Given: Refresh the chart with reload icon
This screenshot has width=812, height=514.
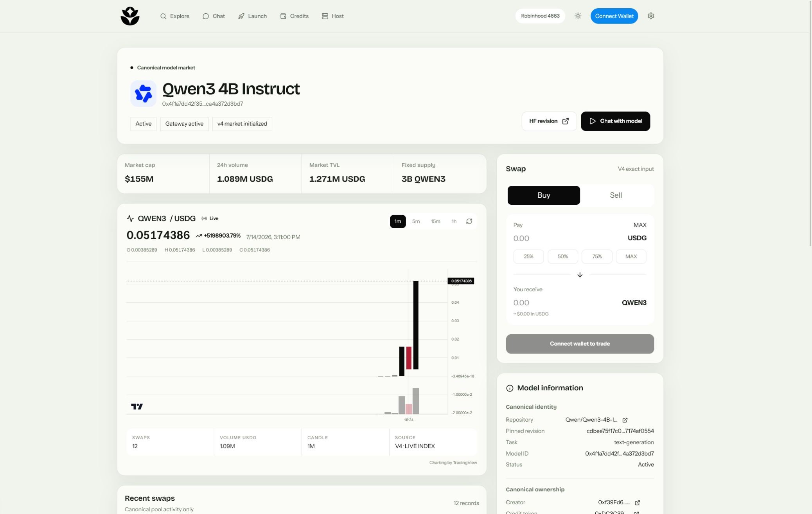Looking at the screenshot, I should 469,222.
